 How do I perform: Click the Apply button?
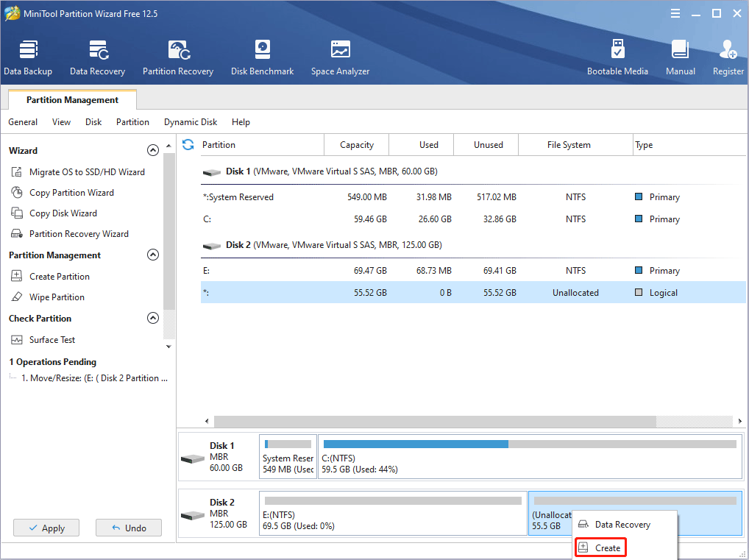46,528
